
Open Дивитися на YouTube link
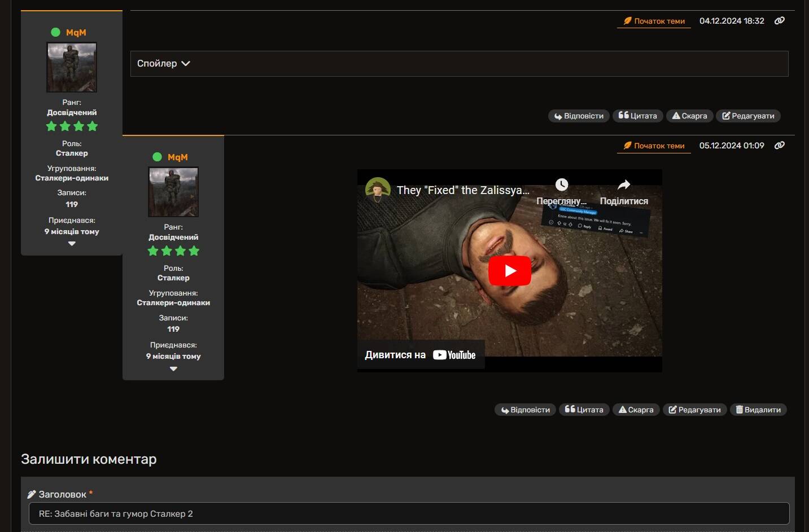tap(421, 355)
